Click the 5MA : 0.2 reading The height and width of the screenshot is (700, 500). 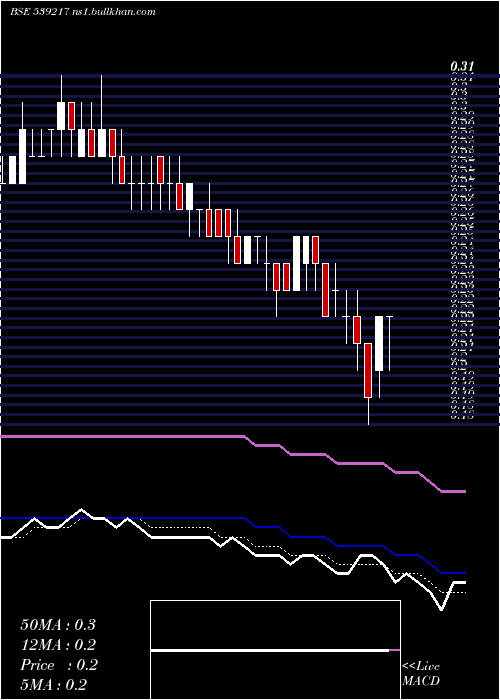[54, 685]
